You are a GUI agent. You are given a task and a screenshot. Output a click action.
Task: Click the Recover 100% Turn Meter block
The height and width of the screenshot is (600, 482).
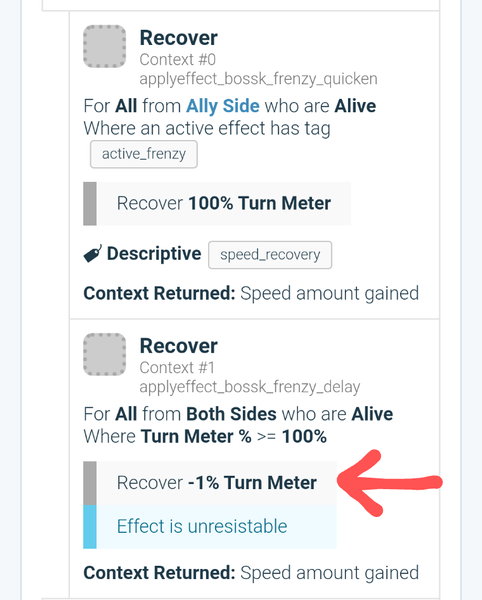(217, 204)
